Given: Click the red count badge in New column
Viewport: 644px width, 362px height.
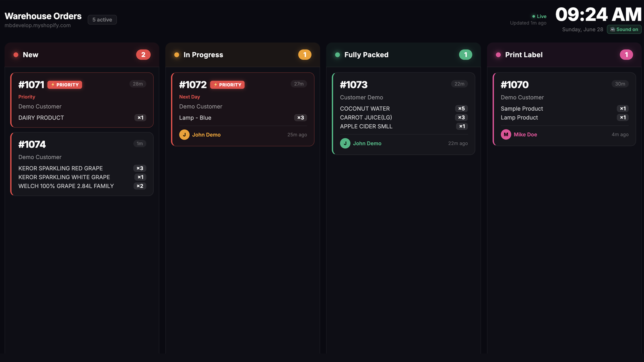Looking at the screenshot, I should (143, 55).
